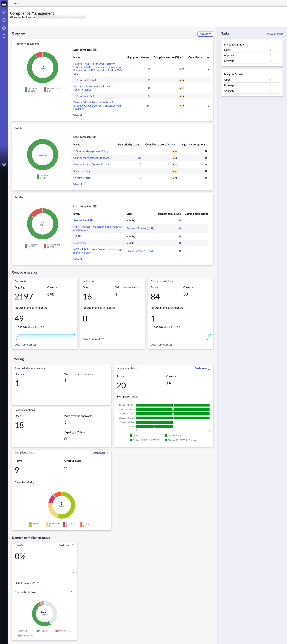Sort authority documents by Compliance score column
The width and height of the screenshot is (287, 644).
coord(166,57)
